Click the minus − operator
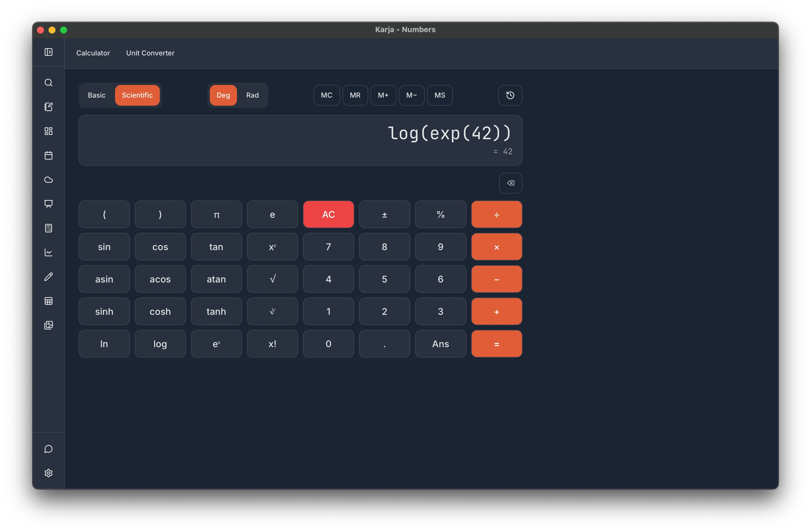The image size is (811, 532). 497,279
